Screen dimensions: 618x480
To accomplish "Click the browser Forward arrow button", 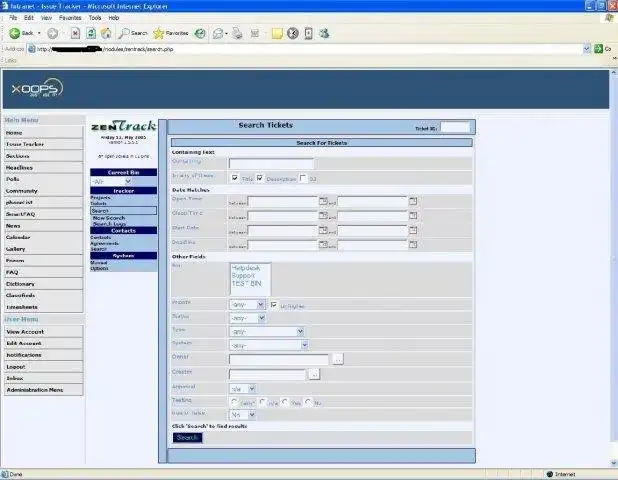I will tap(52, 33).
